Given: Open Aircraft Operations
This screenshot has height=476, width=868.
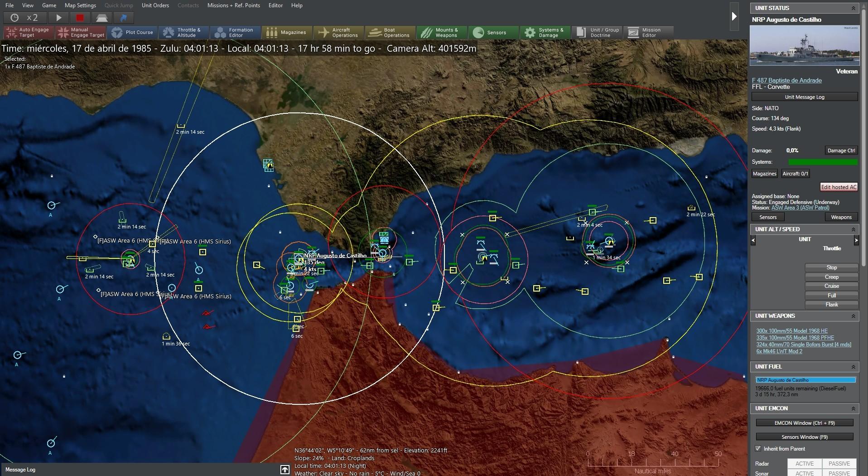Looking at the screenshot, I should point(338,32).
